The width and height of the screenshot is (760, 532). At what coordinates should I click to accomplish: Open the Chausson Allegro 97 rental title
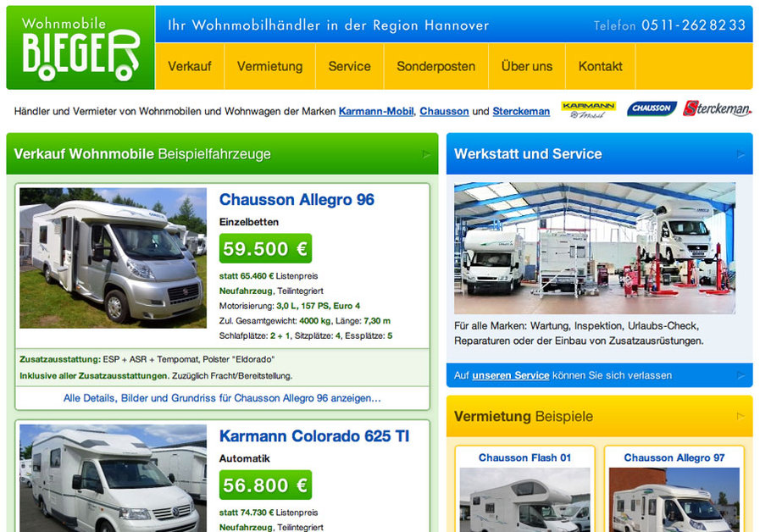pos(674,457)
